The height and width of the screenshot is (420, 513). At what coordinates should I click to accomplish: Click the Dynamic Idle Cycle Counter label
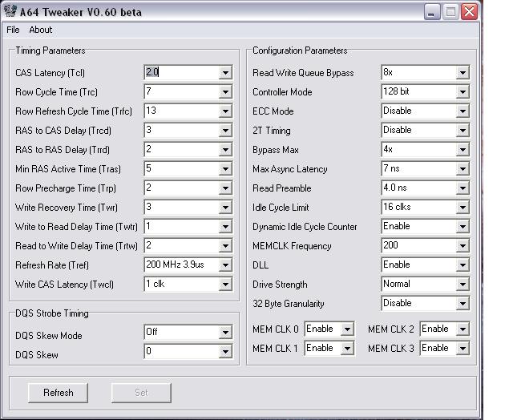(305, 227)
